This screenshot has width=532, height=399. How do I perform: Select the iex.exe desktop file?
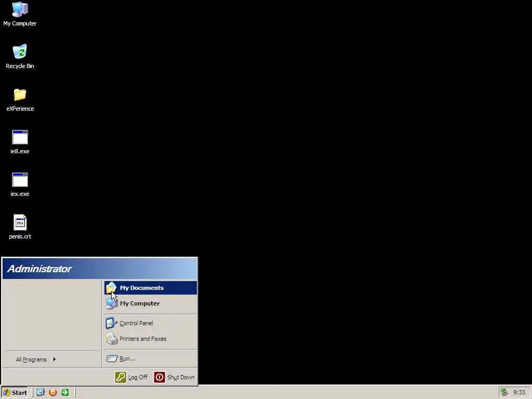coord(20,184)
